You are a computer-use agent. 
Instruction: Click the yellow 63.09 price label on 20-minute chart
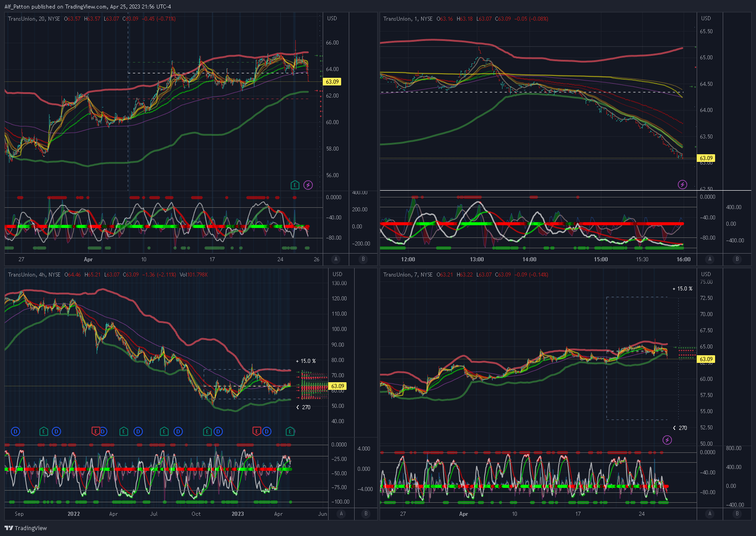[x=332, y=82]
